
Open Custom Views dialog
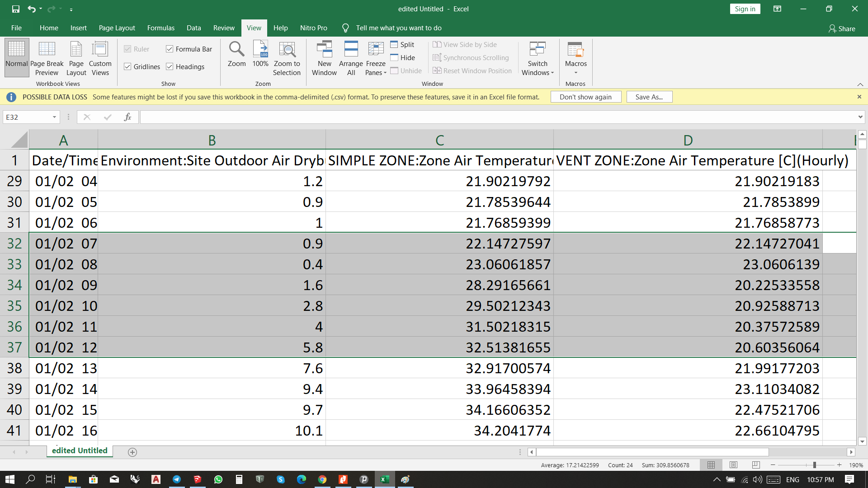pos(100,57)
